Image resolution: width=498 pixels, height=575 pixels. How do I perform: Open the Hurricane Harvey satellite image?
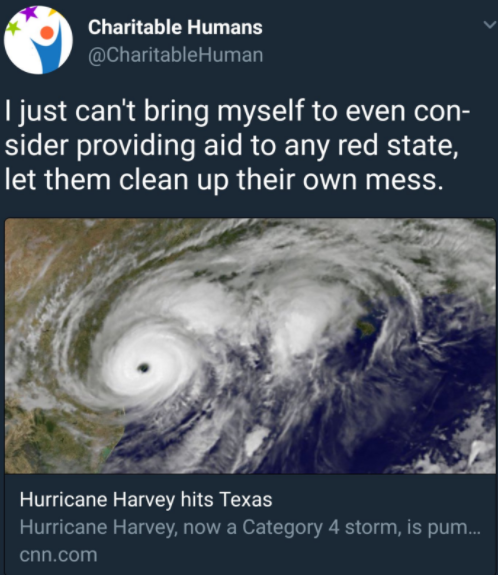click(250, 346)
